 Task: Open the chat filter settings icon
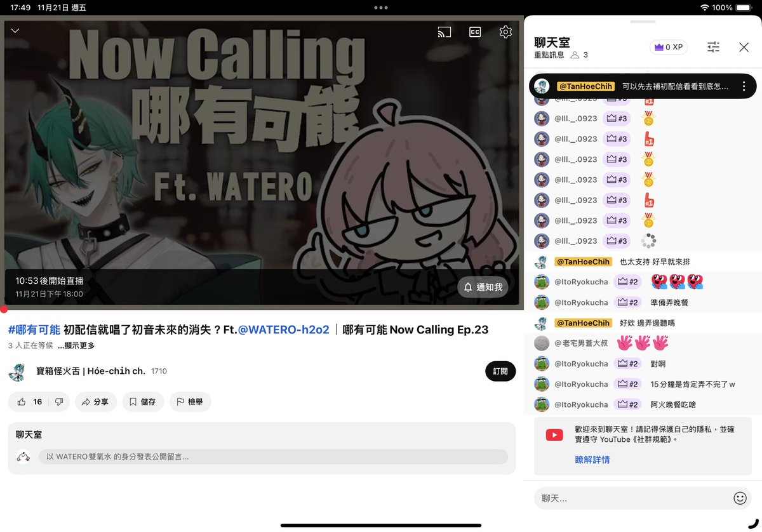coord(713,47)
